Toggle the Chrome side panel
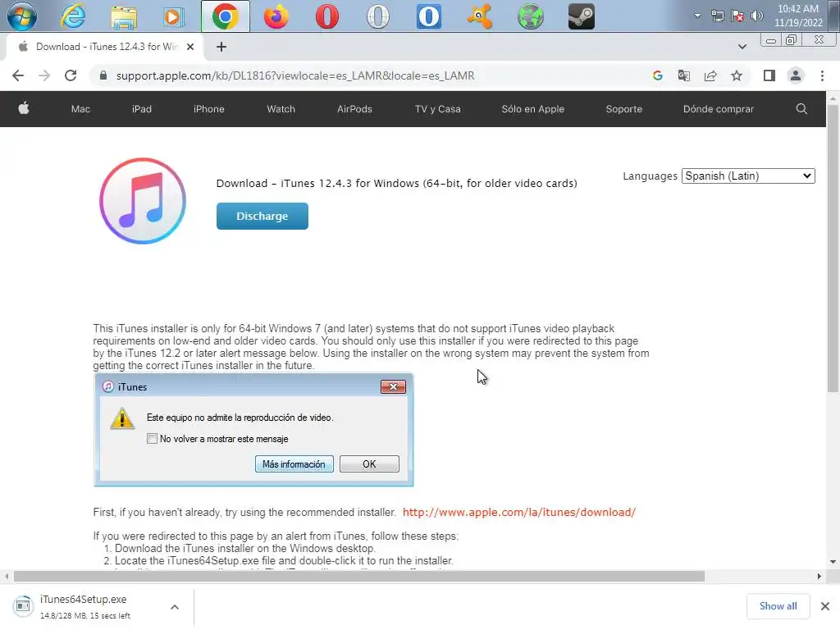The height and width of the screenshot is (630, 840). 769,75
